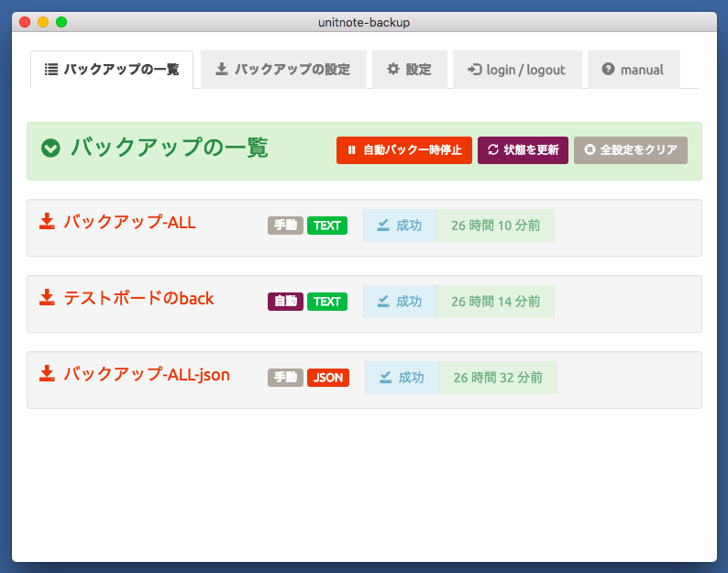Open the テストボードのback backup entry title
Screen dimensions: 728x573
[x=138, y=298]
